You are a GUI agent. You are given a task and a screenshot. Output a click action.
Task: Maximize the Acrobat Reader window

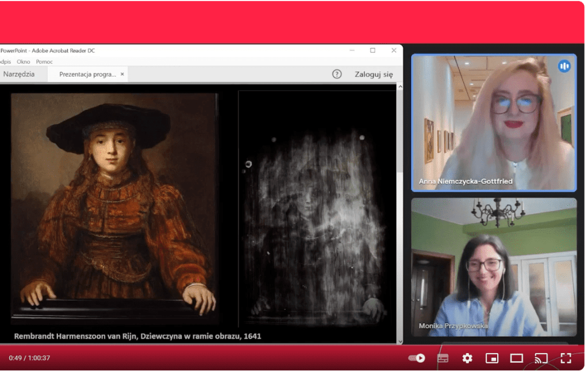coord(372,51)
